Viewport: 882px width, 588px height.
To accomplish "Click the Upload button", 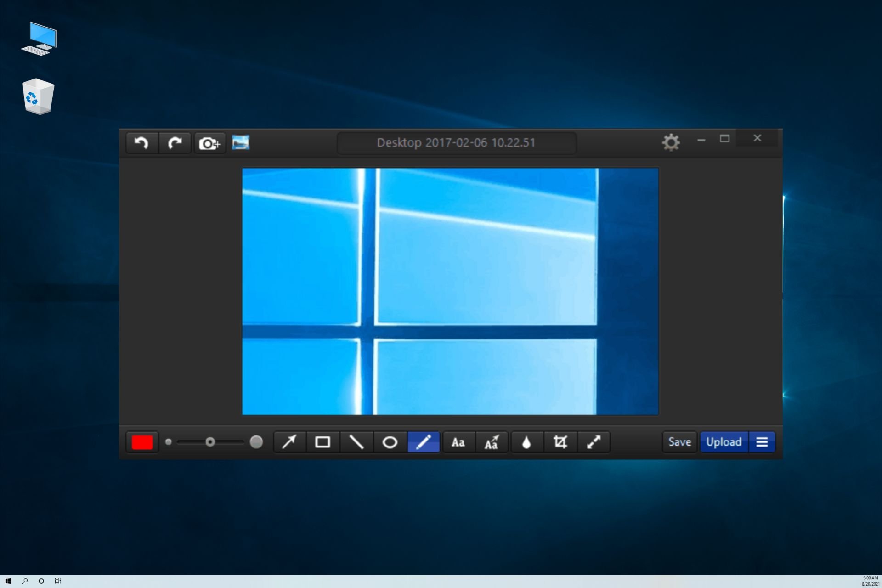I will tap(724, 442).
